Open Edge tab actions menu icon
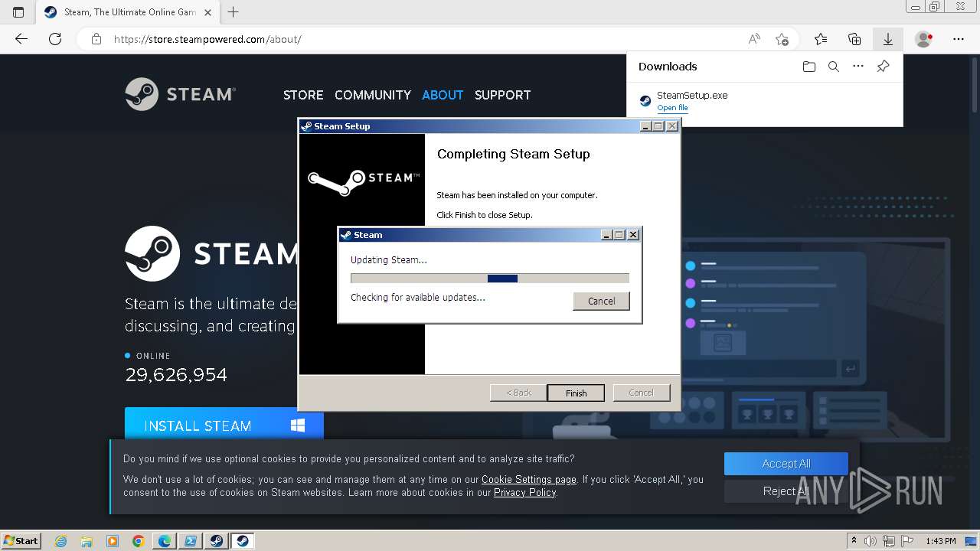The height and width of the screenshot is (551, 980). pyautogui.click(x=18, y=12)
